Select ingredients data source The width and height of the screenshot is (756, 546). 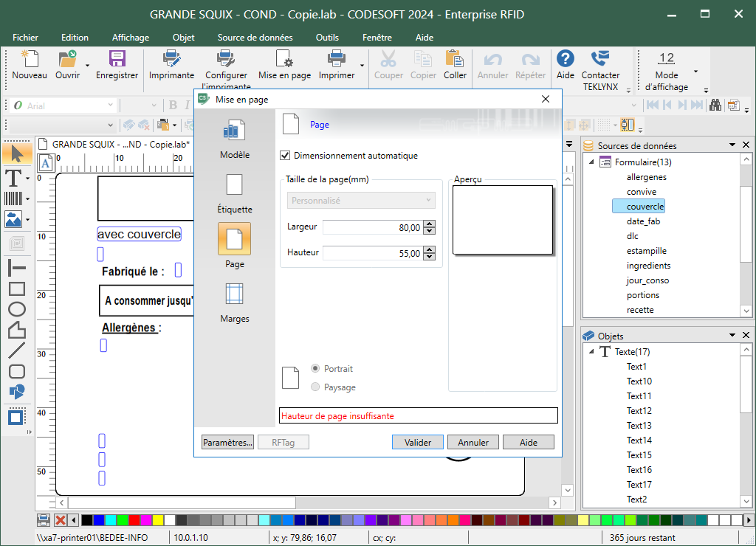(648, 265)
